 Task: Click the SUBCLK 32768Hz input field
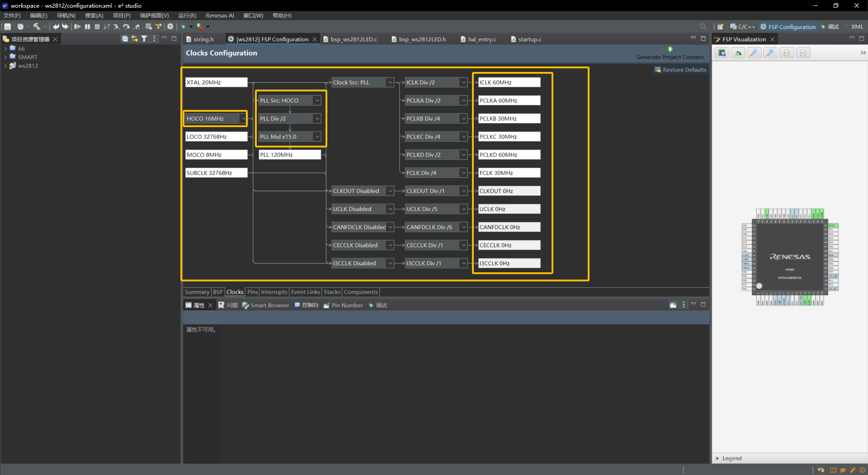[x=216, y=173]
